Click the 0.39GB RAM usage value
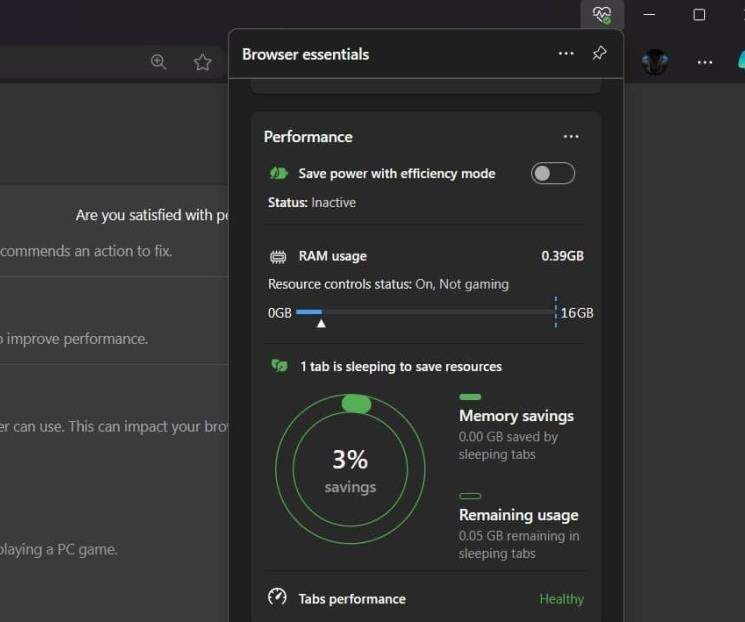Screen dimensions: 745x622 coord(563,256)
